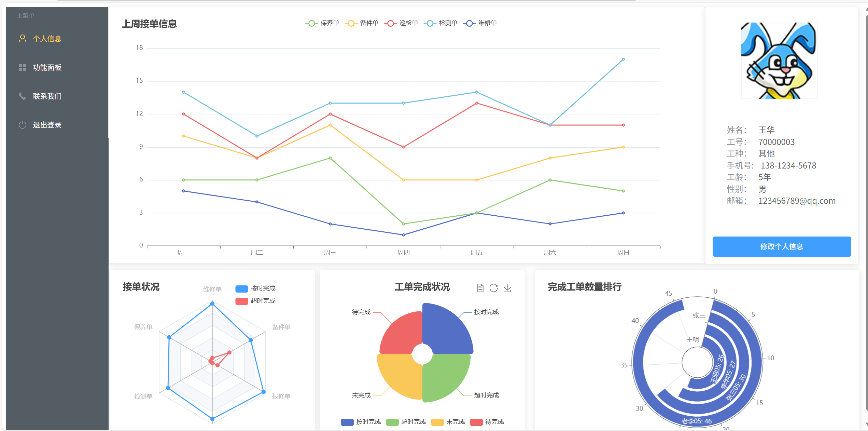Click the 退出登录 power icon
The image size is (868, 431).
23,125
